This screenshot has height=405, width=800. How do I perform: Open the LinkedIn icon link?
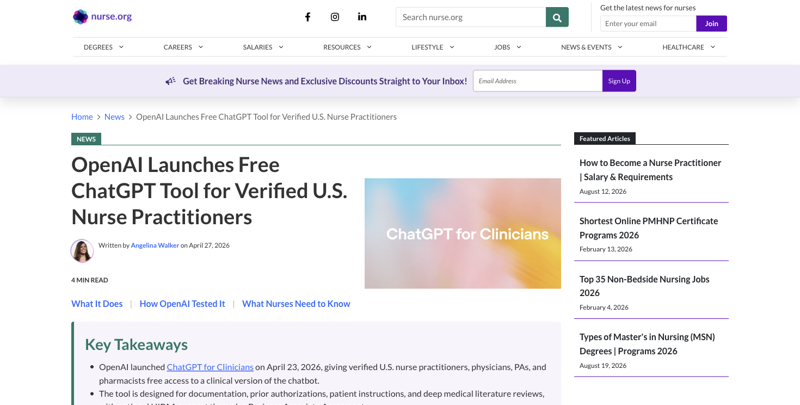(362, 17)
